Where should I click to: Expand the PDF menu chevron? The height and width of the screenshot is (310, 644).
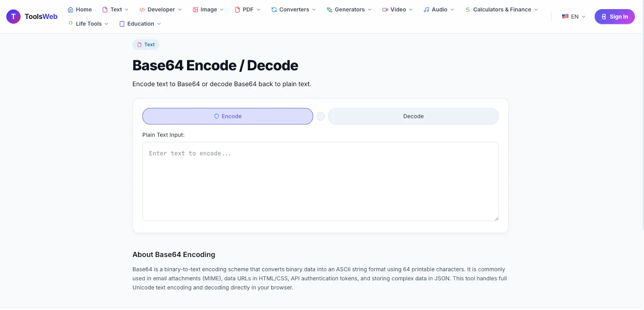coord(258,10)
